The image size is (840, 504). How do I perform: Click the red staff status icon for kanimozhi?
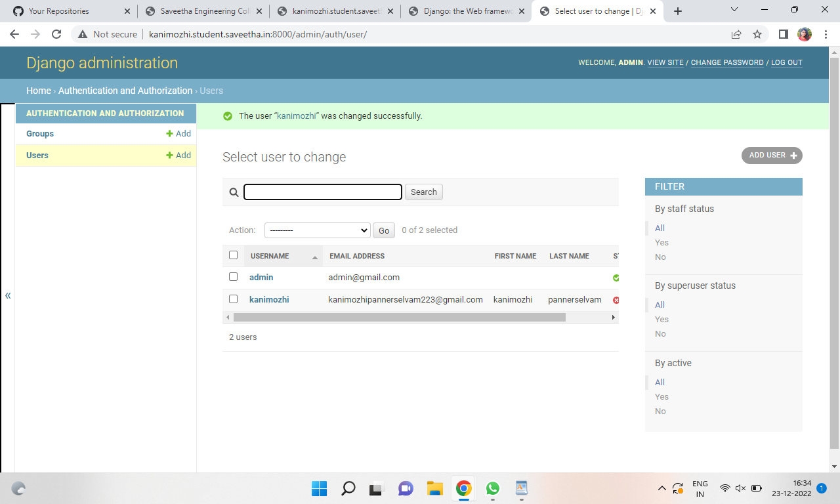coord(616,300)
